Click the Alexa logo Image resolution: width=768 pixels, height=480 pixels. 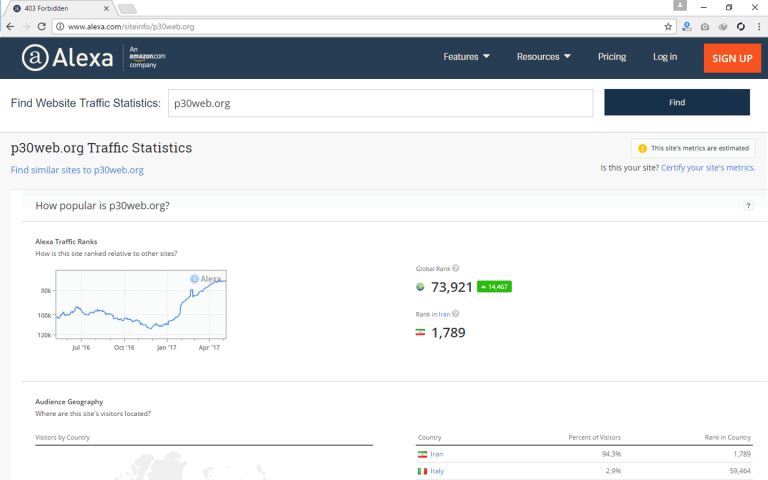pos(68,58)
